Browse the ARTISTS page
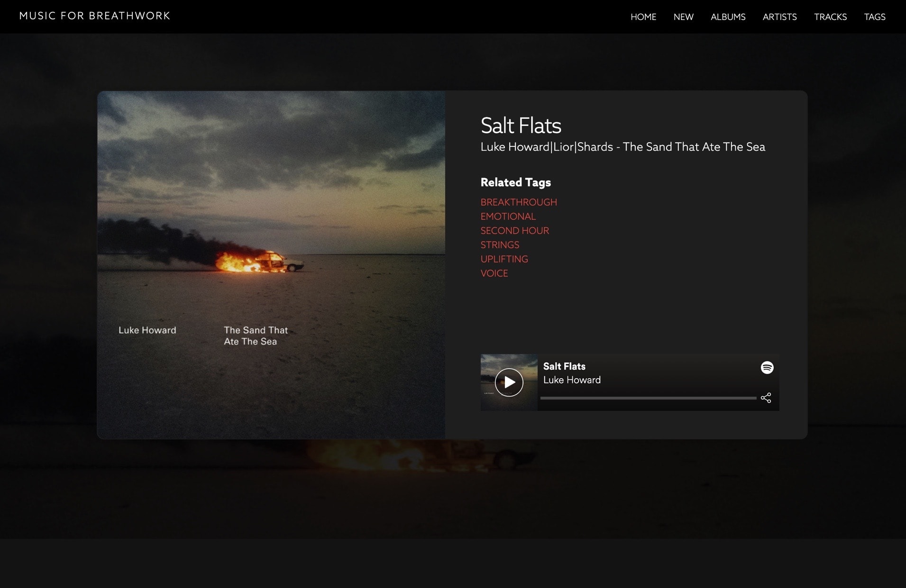Image resolution: width=906 pixels, height=588 pixels. click(780, 17)
